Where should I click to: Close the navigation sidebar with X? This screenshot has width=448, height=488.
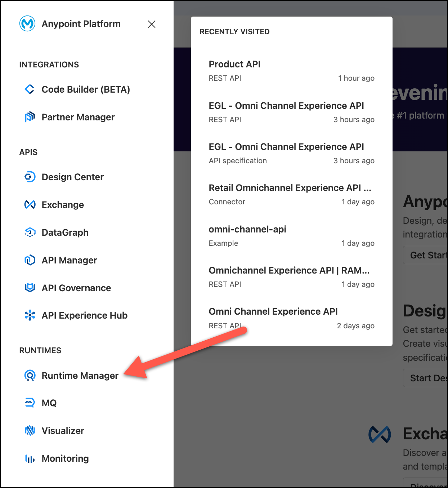(152, 24)
